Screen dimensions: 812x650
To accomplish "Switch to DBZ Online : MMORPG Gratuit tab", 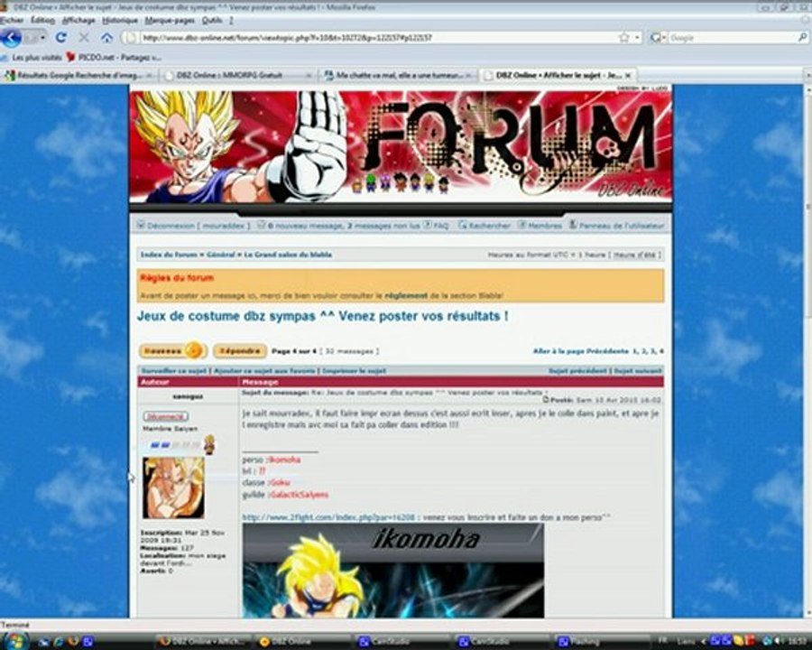I will pos(237,75).
